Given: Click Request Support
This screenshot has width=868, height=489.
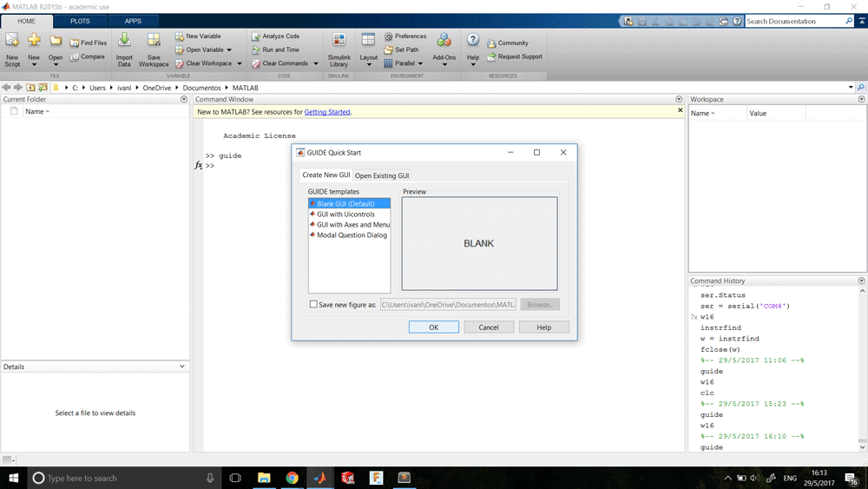Looking at the screenshot, I should pyautogui.click(x=514, y=56).
